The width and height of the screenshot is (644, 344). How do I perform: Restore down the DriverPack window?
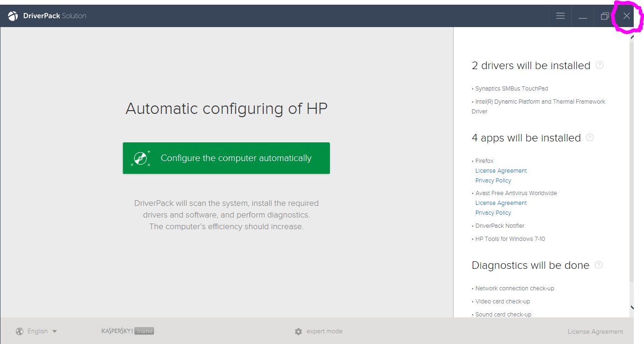pos(605,16)
